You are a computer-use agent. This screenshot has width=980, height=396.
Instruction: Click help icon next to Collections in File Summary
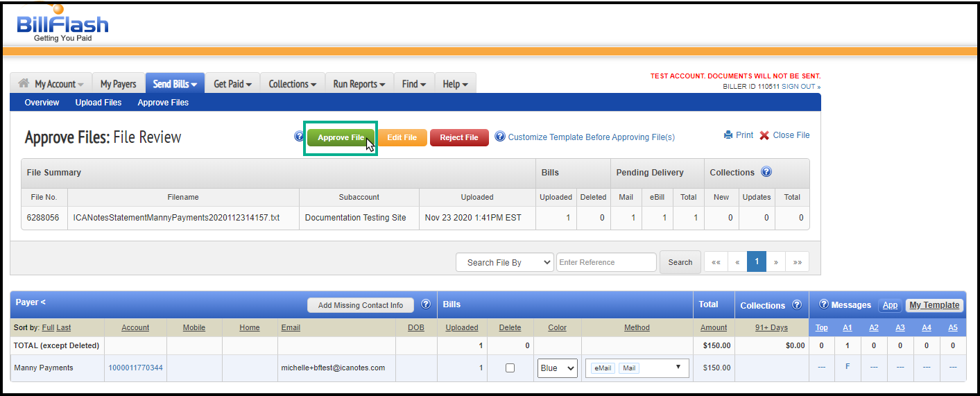pos(766,172)
